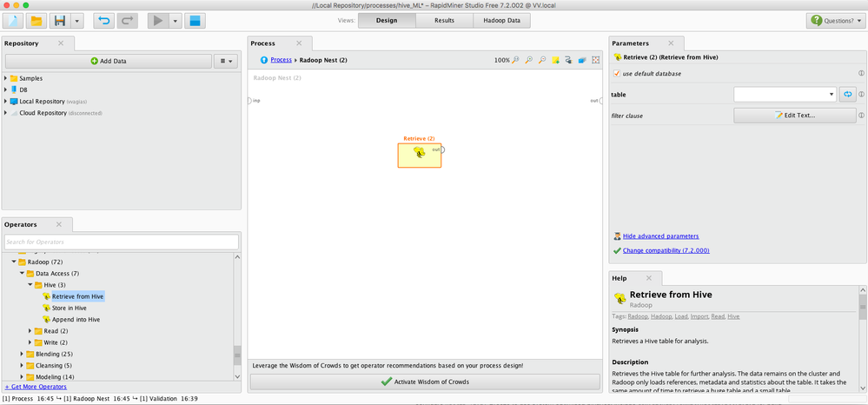This screenshot has height=405, width=868.
Task: Click the out port of Retrieve (2)
Action: [441, 149]
